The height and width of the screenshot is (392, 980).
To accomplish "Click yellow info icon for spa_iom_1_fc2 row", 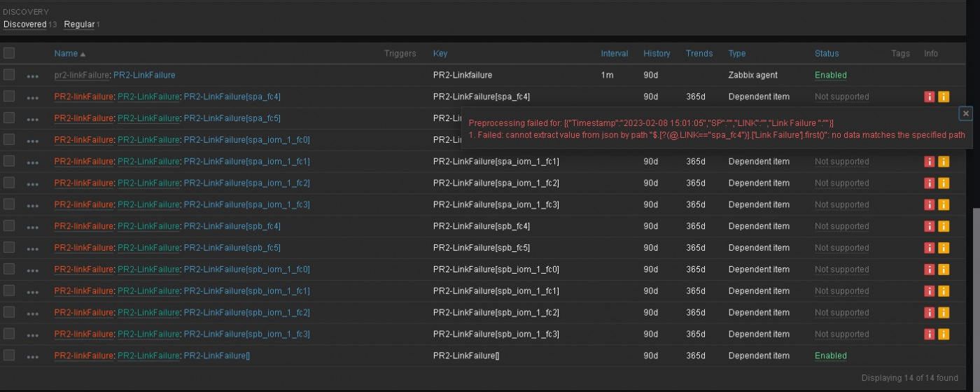I will click(944, 183).
